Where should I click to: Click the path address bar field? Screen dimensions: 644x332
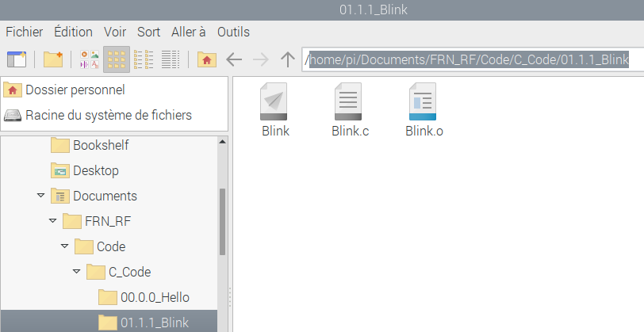click(468, 59)
